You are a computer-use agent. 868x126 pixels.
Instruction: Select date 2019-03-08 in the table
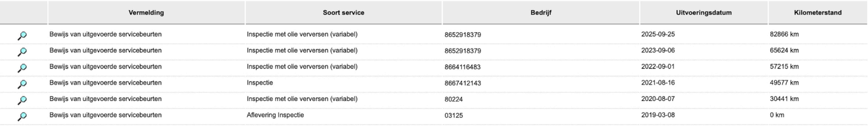pos(658,115)
